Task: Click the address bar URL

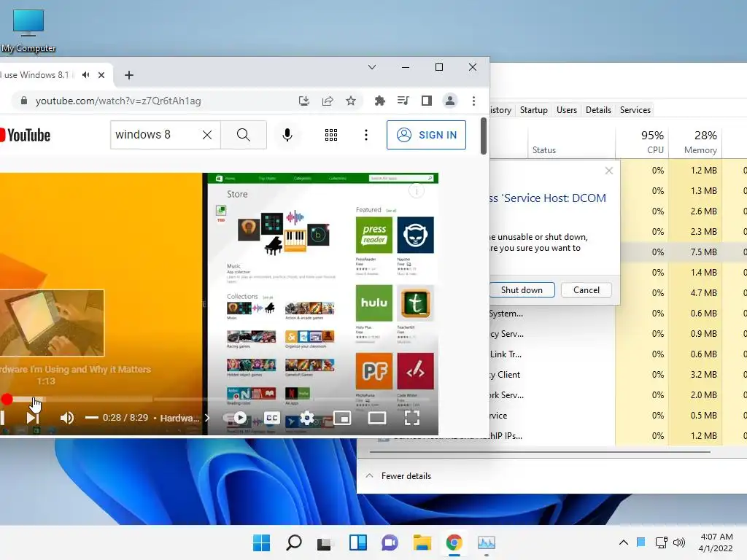Action: click(118, 101)
